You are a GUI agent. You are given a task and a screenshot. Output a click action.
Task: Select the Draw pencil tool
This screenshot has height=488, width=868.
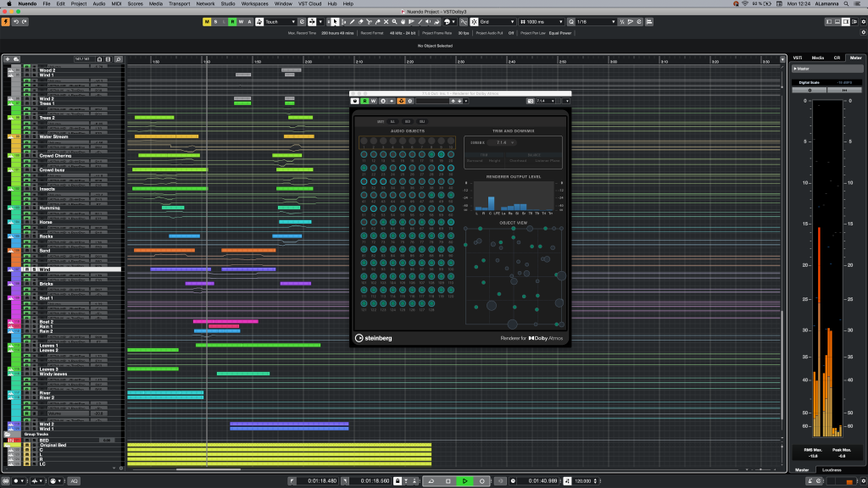click(352, 22)
